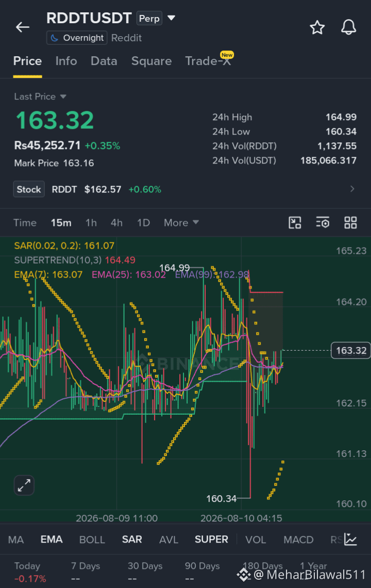Open the Last Price type dropdown
The width and height of the screenshot is (371, 588).
(x=40, y=96)
